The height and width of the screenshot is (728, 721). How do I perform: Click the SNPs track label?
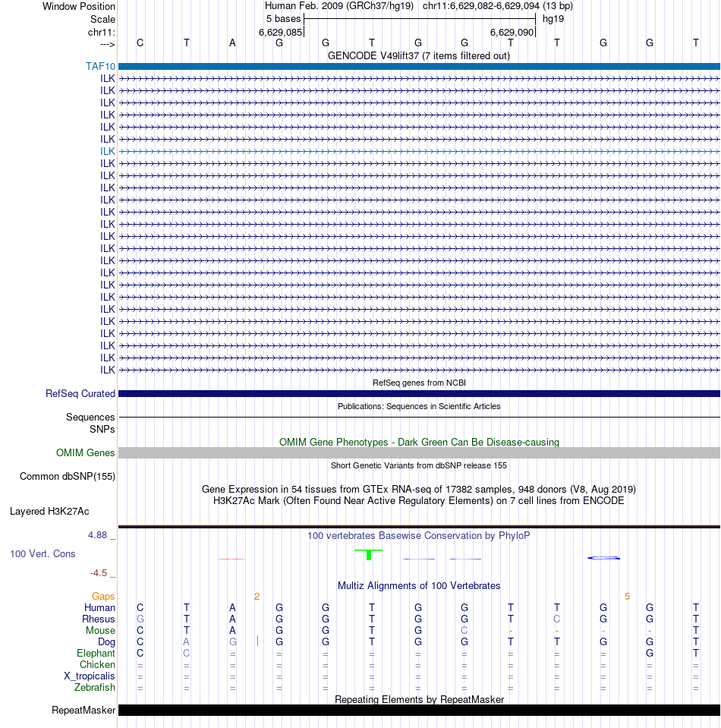coord(102,429)
